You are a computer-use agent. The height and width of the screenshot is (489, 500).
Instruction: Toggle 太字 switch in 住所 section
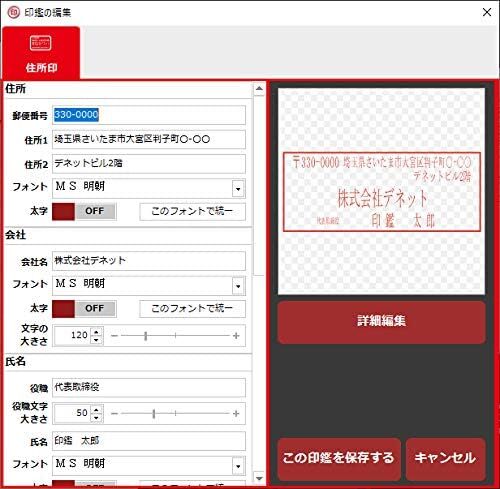(x=84, y=211)
